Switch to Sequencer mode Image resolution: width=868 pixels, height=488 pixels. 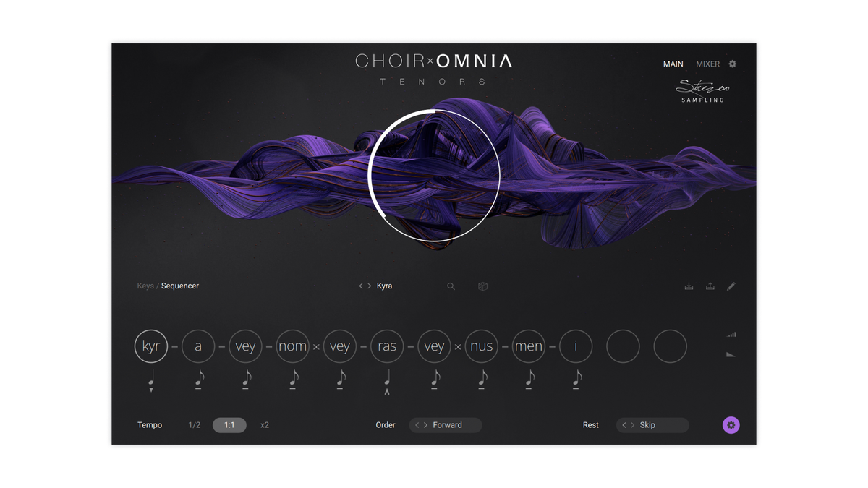180,286
